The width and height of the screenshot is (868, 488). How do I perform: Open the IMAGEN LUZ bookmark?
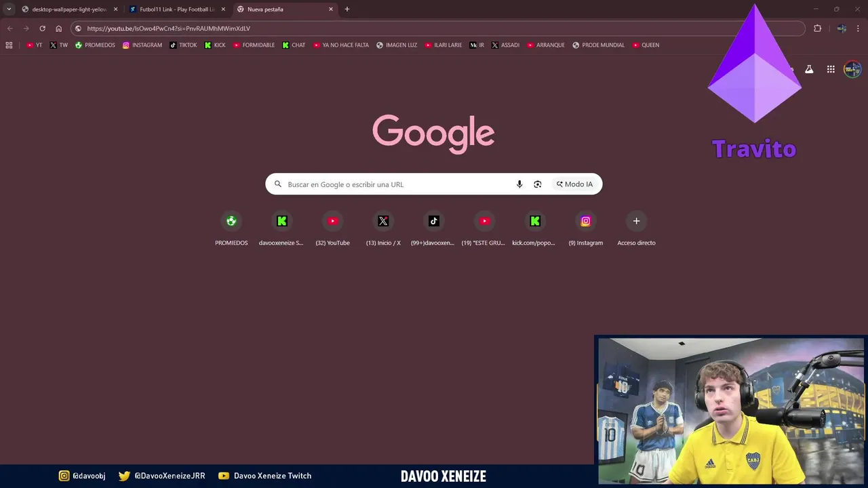397,45
